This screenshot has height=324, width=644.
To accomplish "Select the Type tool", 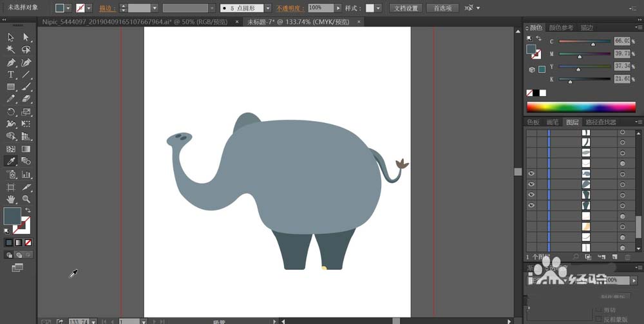I will pyautogui.click(x=11, y=74).
